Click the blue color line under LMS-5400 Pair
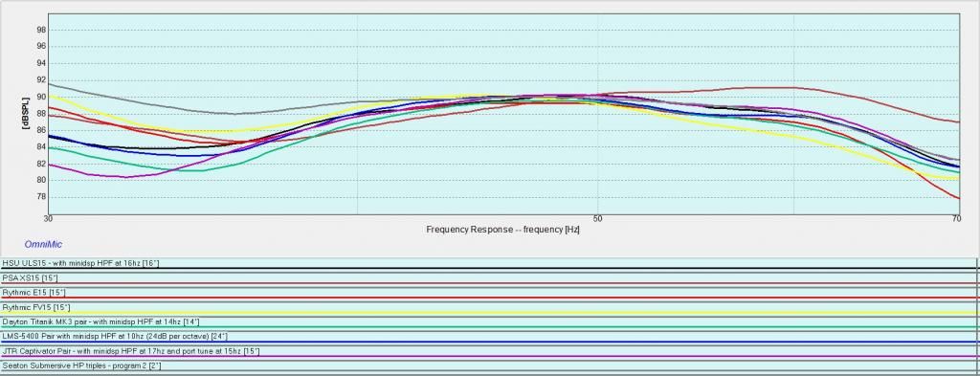 click(489, 343)
